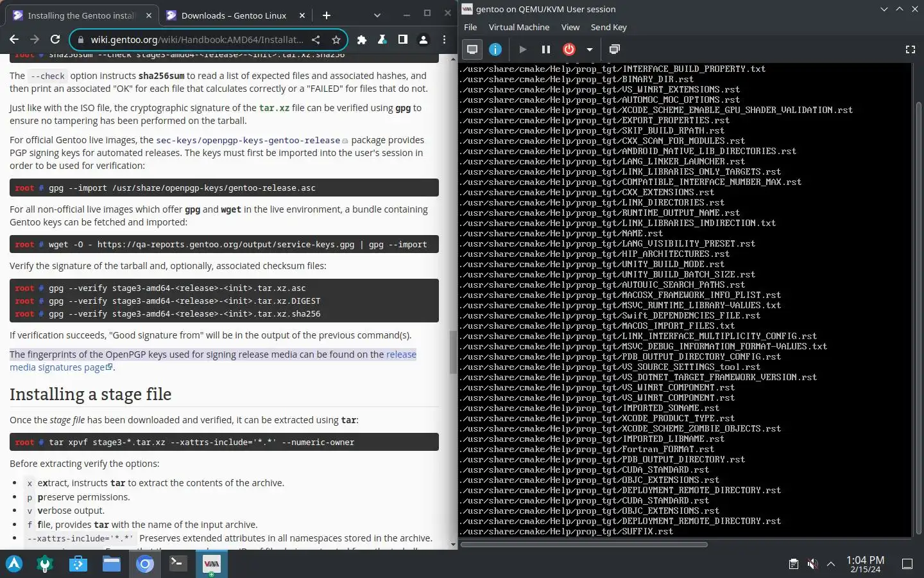This screenshot has width=924, height=578.
Task: Click the VM console horizontal scrollbar
Action: (584, 545)
